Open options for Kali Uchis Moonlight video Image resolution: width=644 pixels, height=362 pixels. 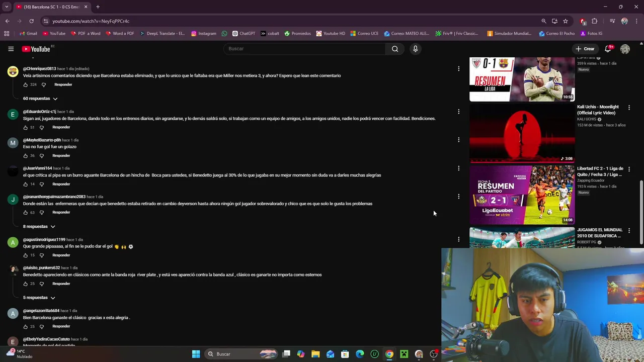(629, 108)
